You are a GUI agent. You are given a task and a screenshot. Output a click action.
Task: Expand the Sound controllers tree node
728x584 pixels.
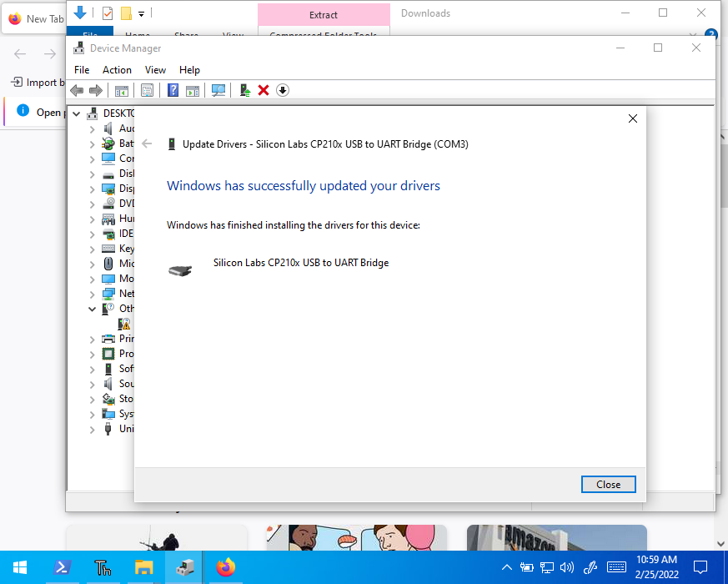[92, 384]
